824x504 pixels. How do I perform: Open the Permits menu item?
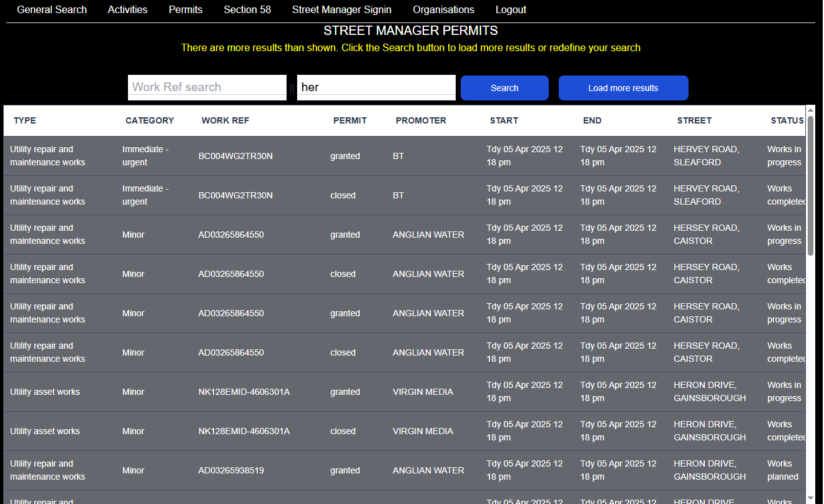[x=185, y=10]
